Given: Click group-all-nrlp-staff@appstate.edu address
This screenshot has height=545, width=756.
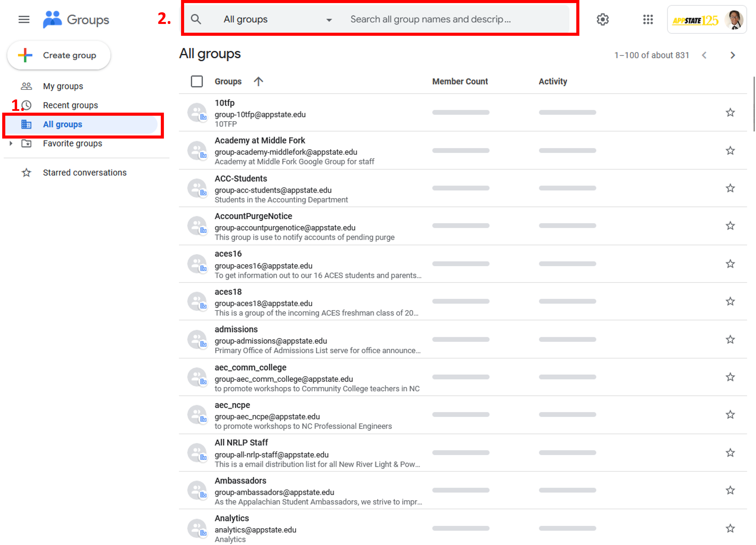Looking at the screenshot, I should (x=271, y=455).
